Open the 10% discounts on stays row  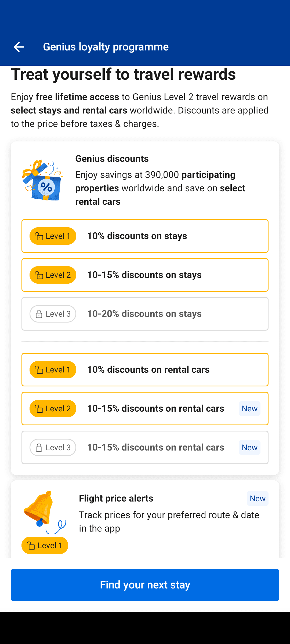pyautogui.click(x=145, y=236)
